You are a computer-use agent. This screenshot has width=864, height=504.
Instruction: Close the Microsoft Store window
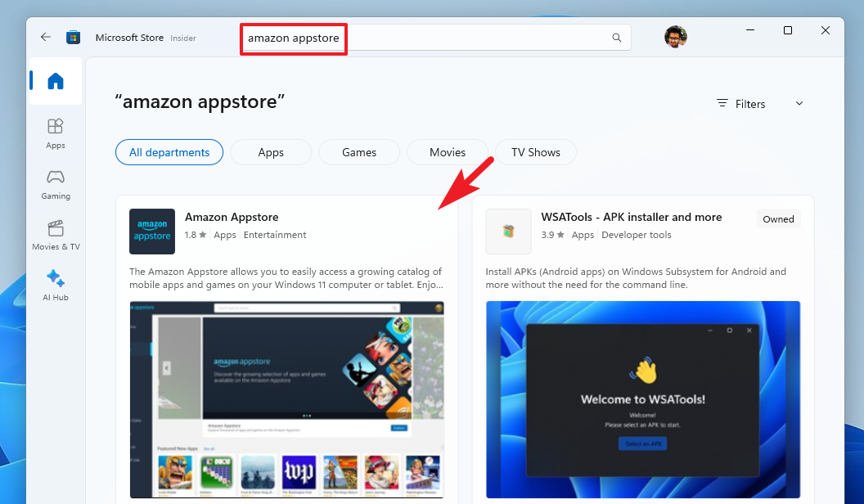click(826, 30)
